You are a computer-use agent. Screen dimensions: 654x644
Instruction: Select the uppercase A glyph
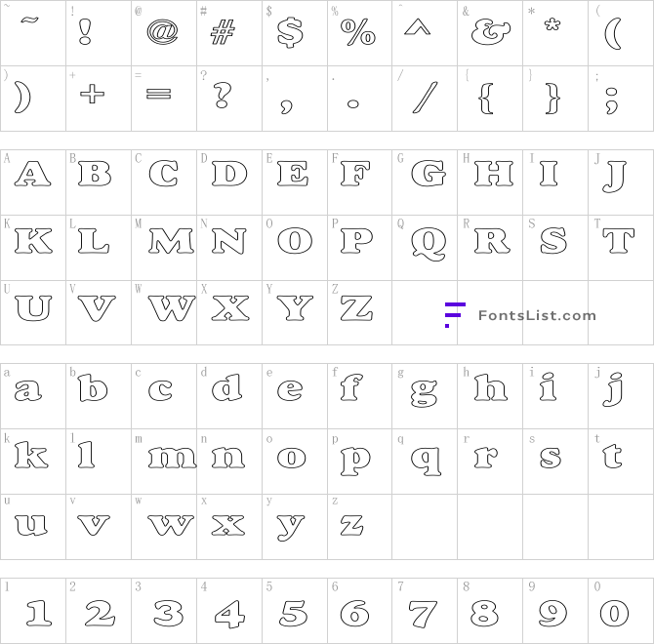coord(32,174)
